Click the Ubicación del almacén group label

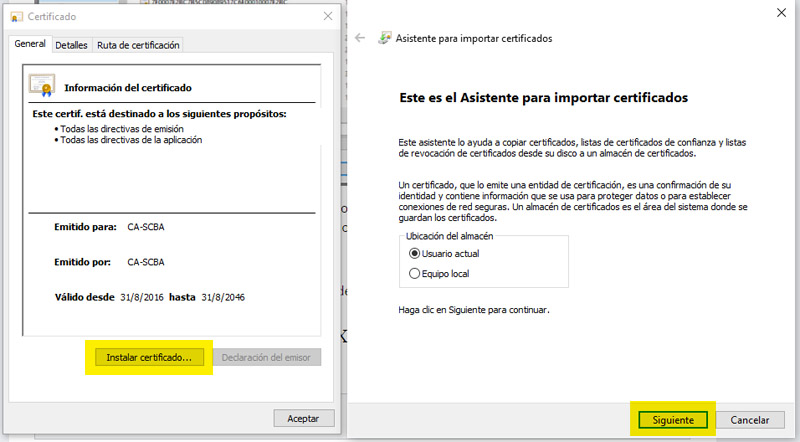pyautogui.click(x=449, y=236)
